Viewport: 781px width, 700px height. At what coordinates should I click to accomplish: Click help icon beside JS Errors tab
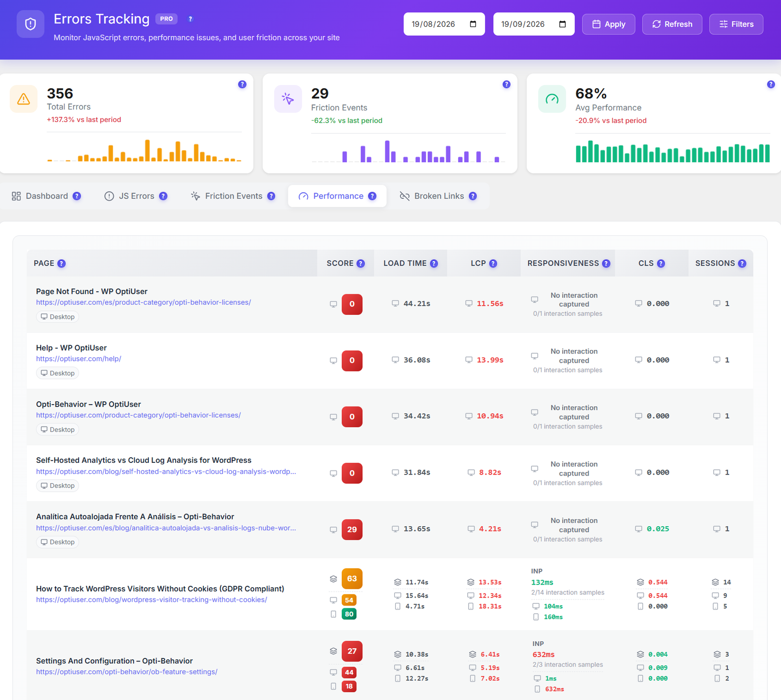pos(163,196)
